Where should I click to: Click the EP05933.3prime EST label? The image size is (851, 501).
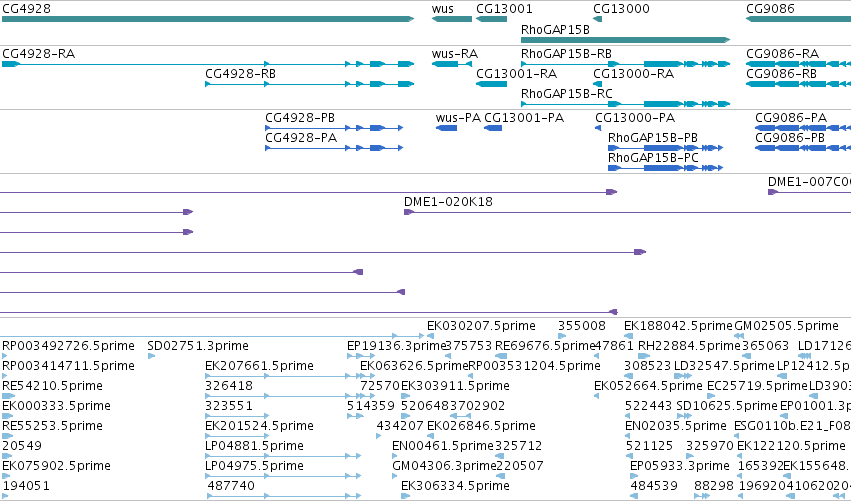pyautogui.click(x=679, y=466)
